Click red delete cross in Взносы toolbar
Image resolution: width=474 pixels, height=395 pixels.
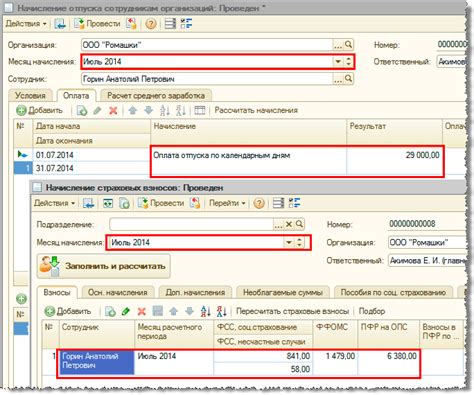click(x=142, y=311)
